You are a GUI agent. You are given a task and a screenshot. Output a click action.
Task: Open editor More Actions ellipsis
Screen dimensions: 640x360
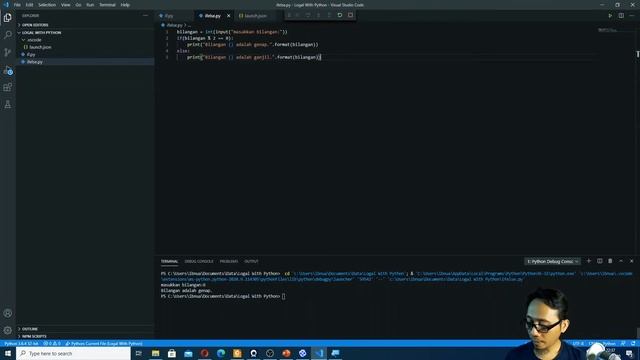click(631, 16)
